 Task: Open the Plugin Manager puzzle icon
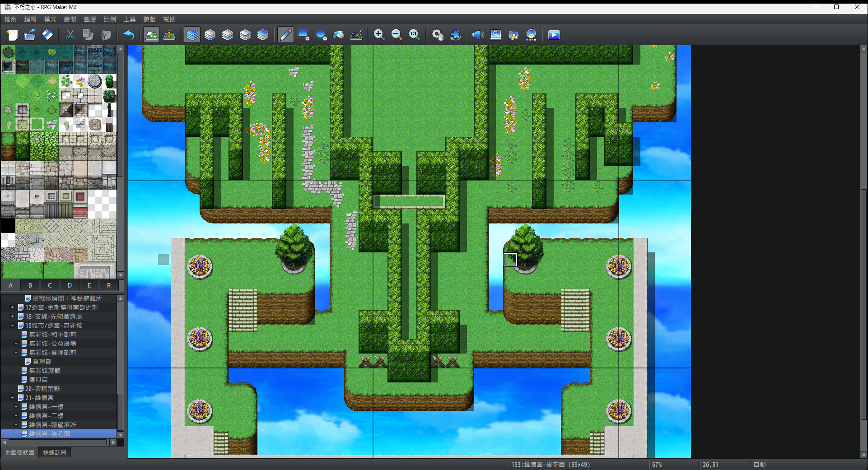pos(455,35)
